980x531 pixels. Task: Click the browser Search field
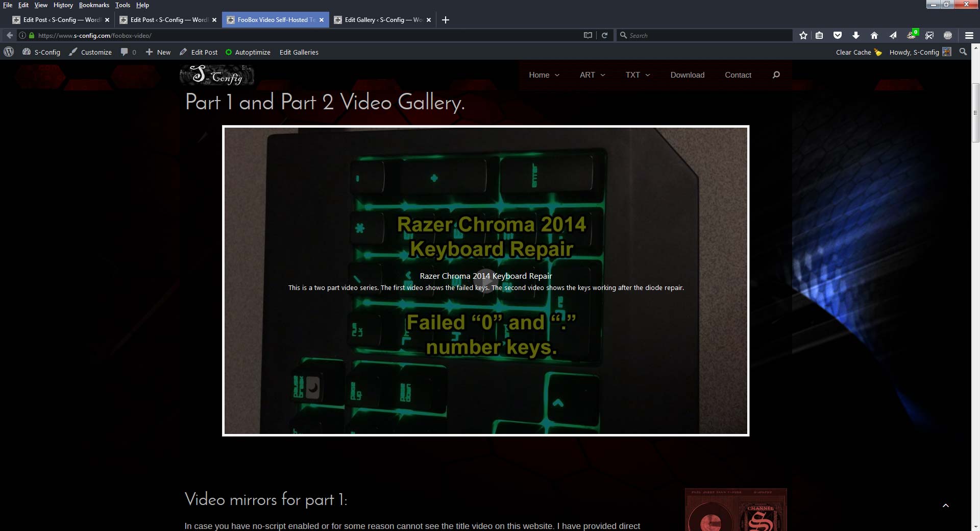pos(704,35)
